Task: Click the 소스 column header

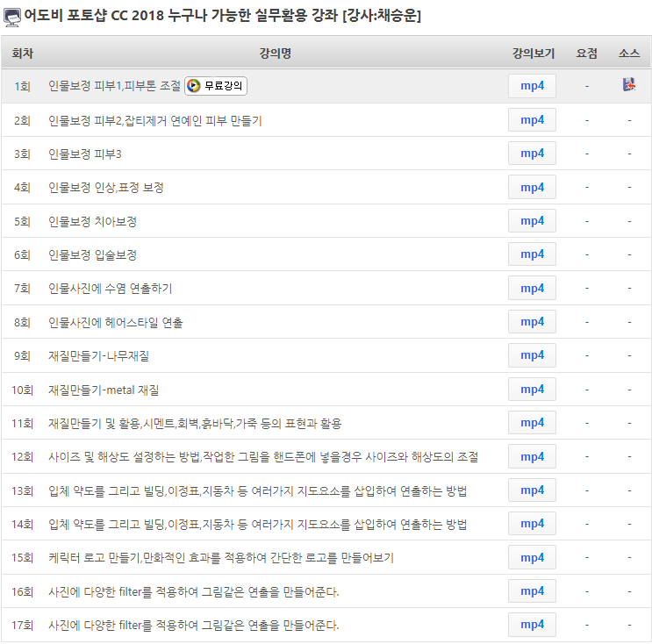Action: click(629, 54)
